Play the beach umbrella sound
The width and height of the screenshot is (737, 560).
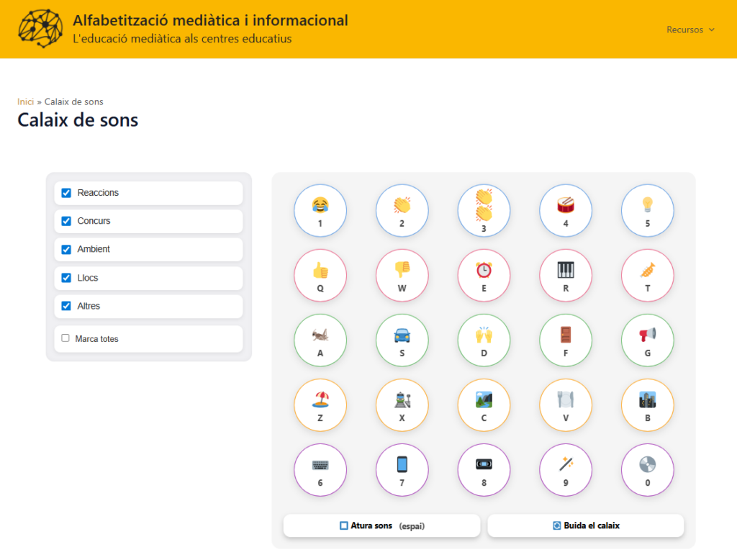coord(320,405)
